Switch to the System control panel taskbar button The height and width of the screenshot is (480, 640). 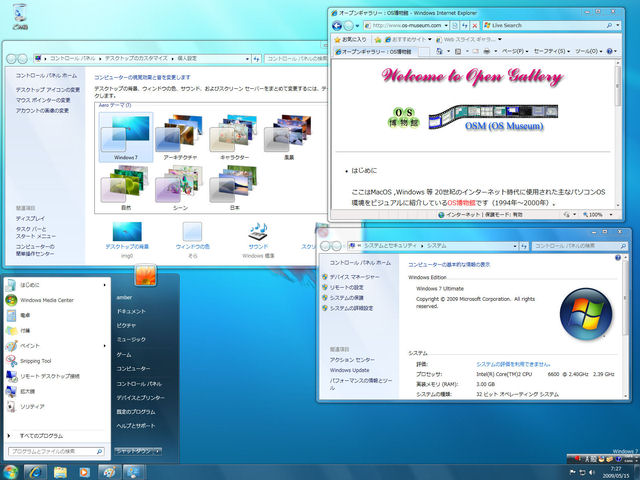point(134,472)
